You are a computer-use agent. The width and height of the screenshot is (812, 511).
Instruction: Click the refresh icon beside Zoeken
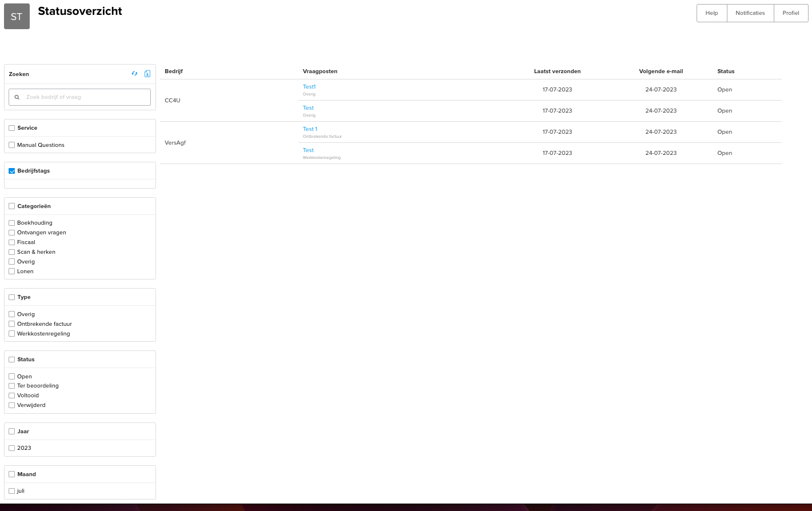point(134,74)
